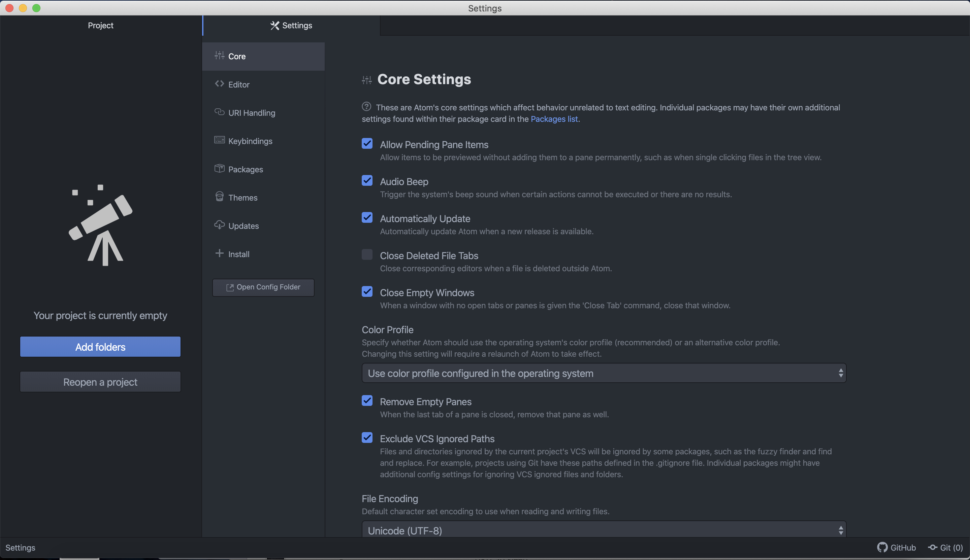Click the Install plus icon
The height and width of the screenshot is (560, 970).
219,253
